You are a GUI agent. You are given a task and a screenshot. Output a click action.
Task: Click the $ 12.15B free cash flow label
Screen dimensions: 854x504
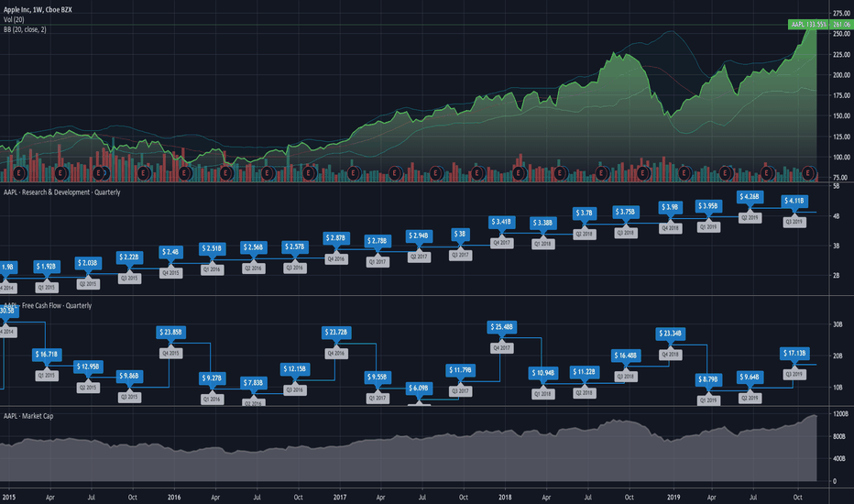coord(295,369)
